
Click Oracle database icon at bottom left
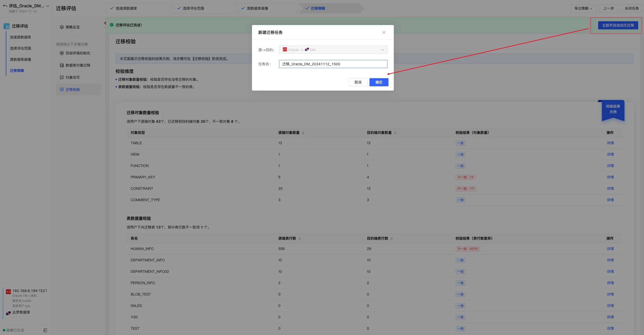(x=8, y=292)
